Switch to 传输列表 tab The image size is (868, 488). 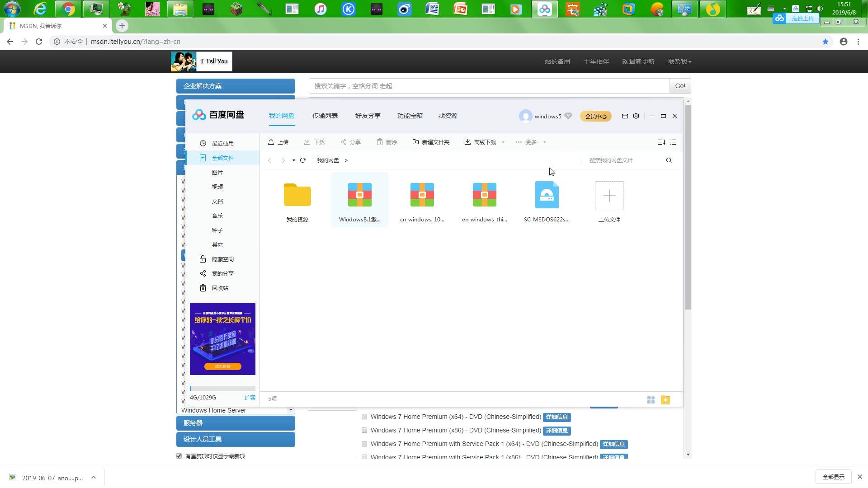point(325,116)
